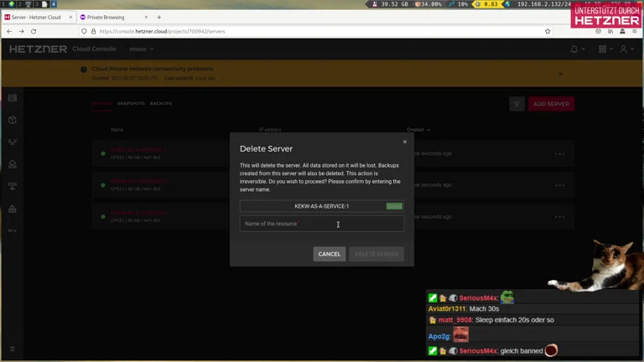Viewport: 644px width, 362px height.
Task: Sort servers by Created column
Action: point(418,130)
